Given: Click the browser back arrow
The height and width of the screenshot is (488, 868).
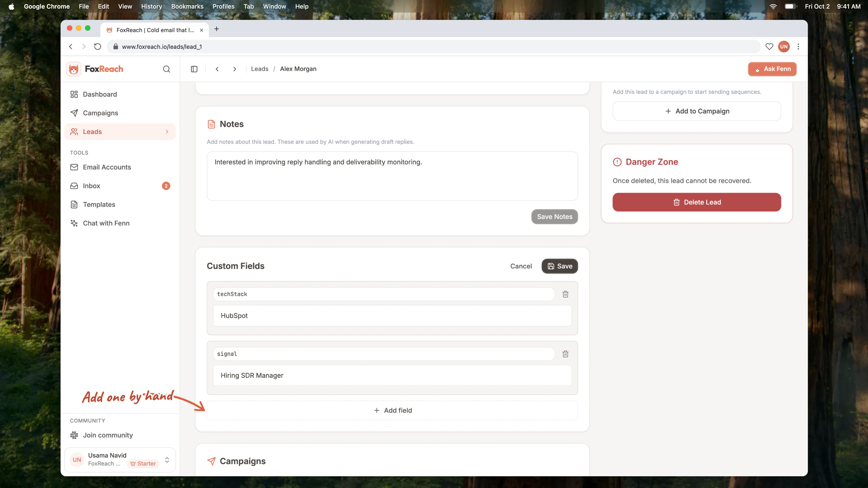Looking at the screenshot, I should 71,46.
